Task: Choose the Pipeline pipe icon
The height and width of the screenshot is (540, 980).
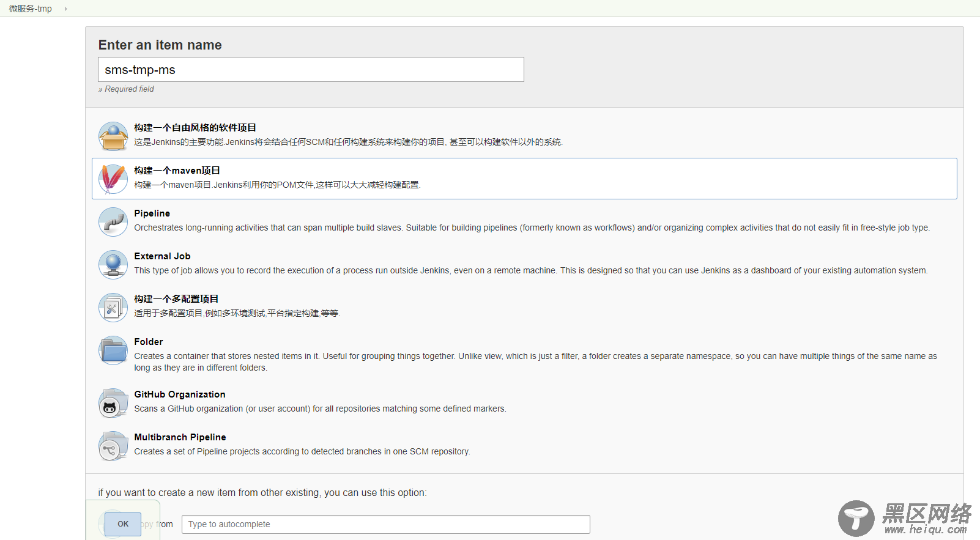Action: tap(113, 221)
